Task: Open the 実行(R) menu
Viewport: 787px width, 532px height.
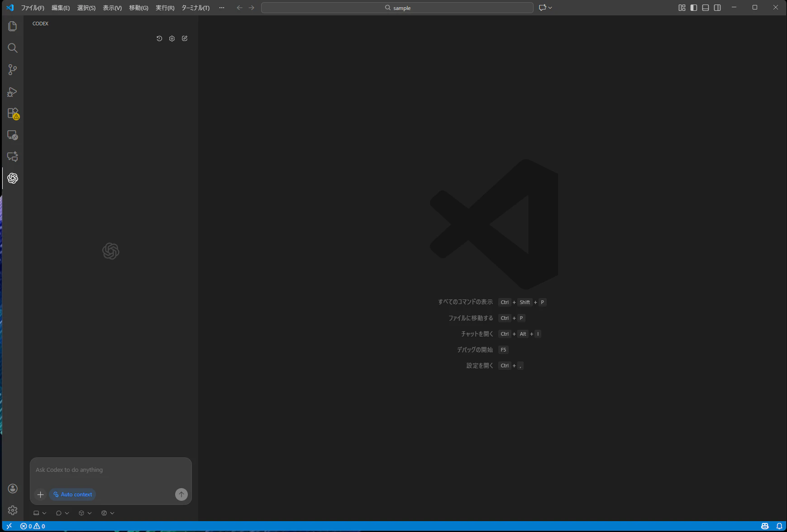Action: [165, 8]
